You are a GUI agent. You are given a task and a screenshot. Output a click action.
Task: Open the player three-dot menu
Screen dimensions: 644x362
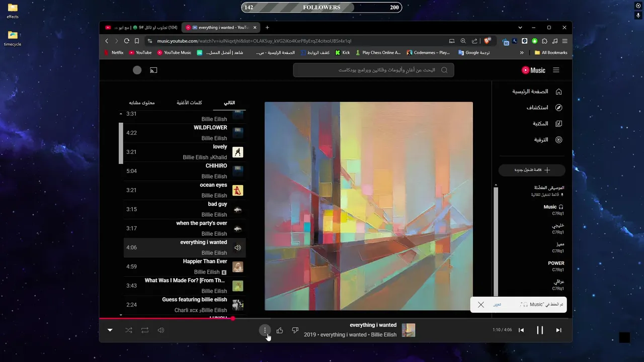point(265,330)
